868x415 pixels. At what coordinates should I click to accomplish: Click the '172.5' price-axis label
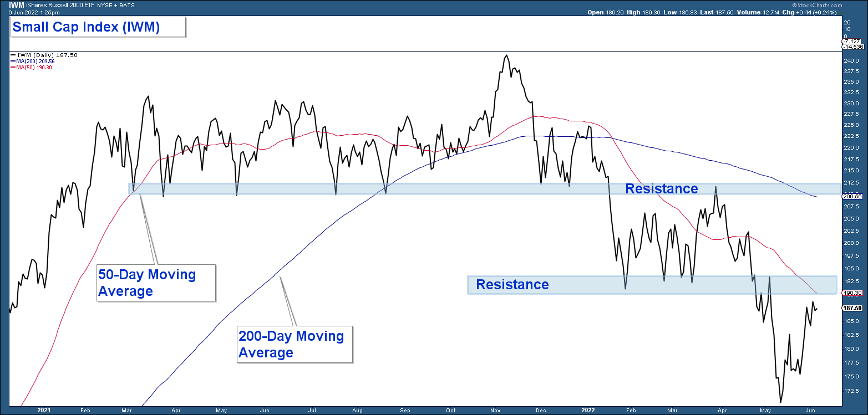851,391
